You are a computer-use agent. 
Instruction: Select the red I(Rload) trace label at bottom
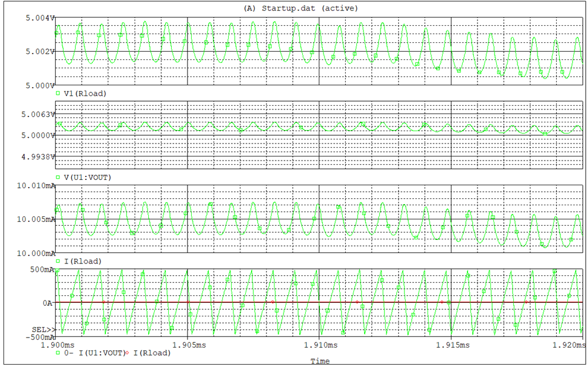coord(152,353)
